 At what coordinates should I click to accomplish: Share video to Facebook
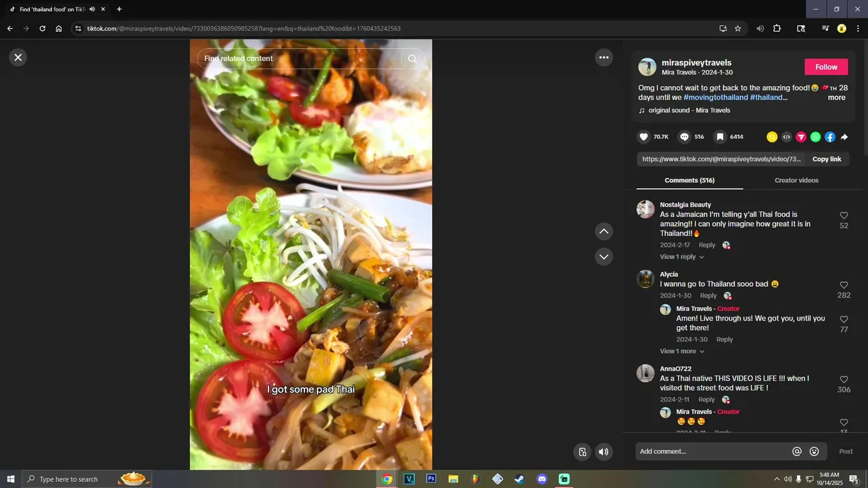[830, 137]
